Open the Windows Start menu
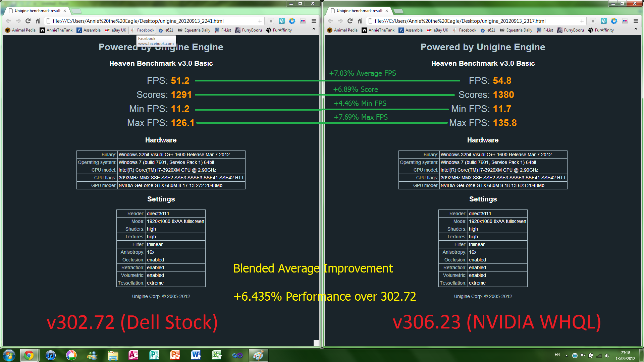This screenshot has height=362, width=644. 9,355
